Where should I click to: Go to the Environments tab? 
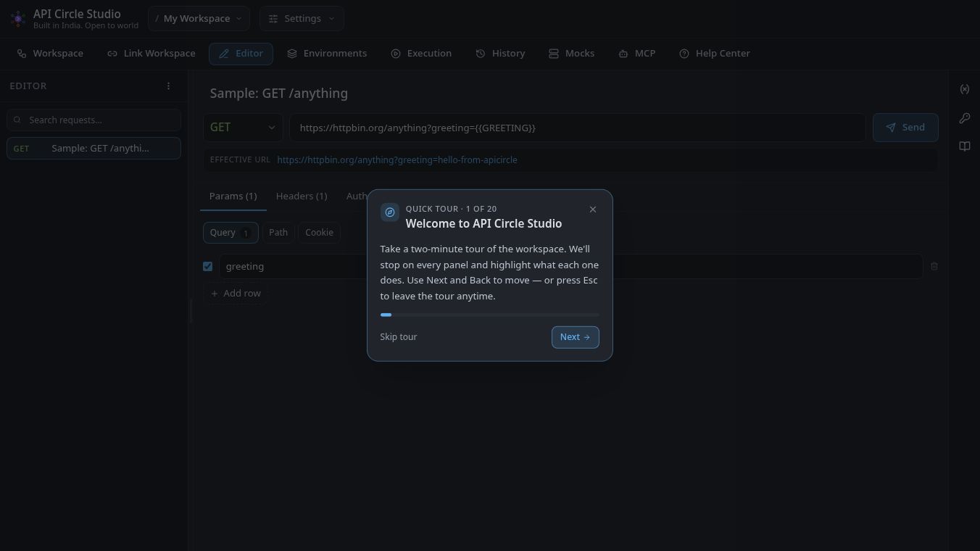pyautogui.click(x=327, y=54)
